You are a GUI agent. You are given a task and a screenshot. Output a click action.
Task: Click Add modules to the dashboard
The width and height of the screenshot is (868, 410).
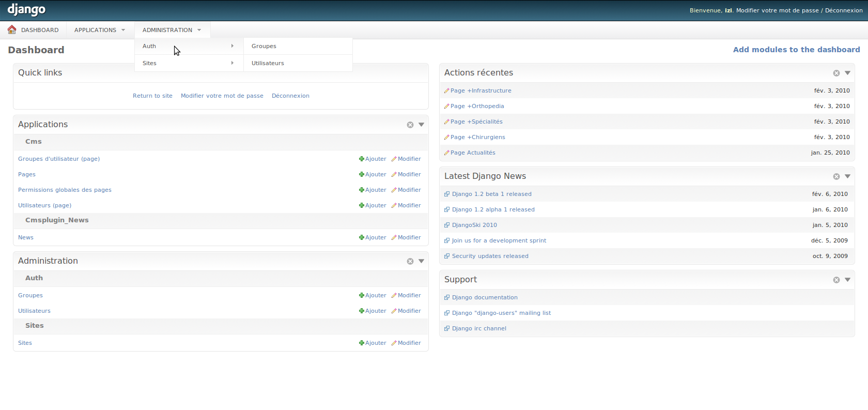(x=796, y=50)
